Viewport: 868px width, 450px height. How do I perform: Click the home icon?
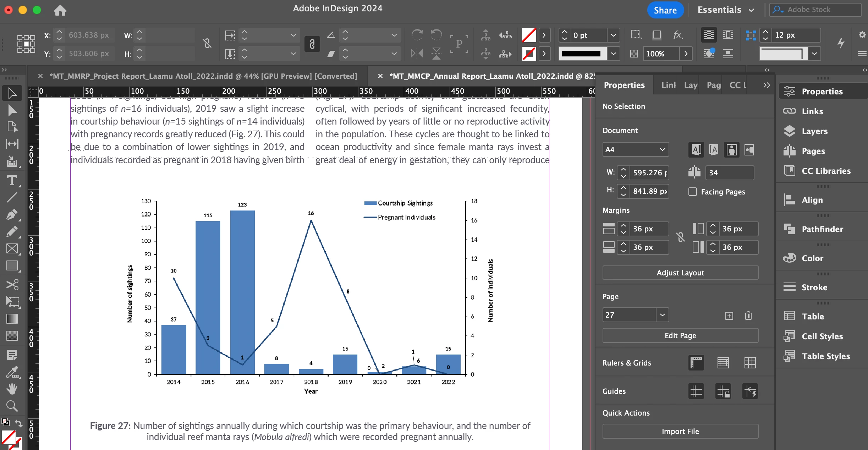60,10
